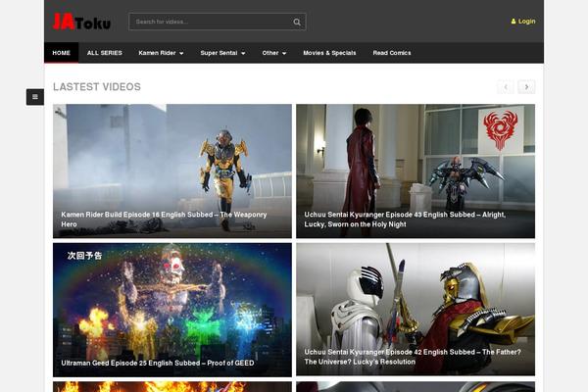
Task: Go to the HOME tab
Action: pyautogui.click(x=62, y=53)
